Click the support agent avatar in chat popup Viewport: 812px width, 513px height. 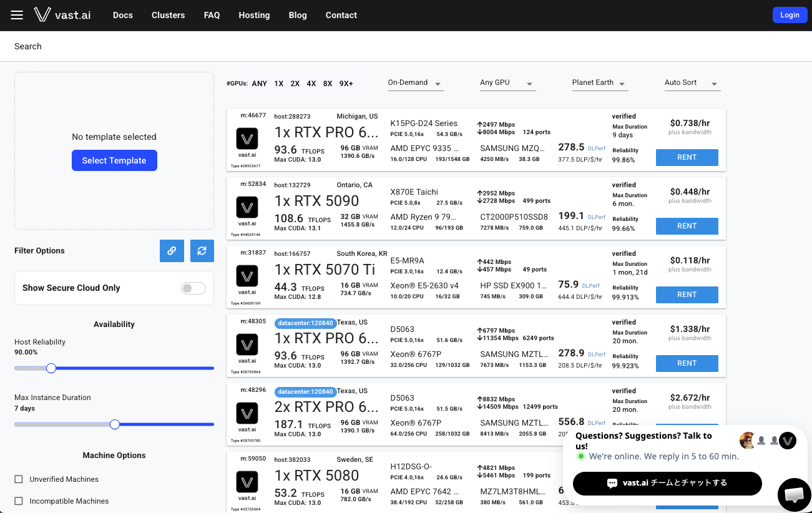[748, 441]
